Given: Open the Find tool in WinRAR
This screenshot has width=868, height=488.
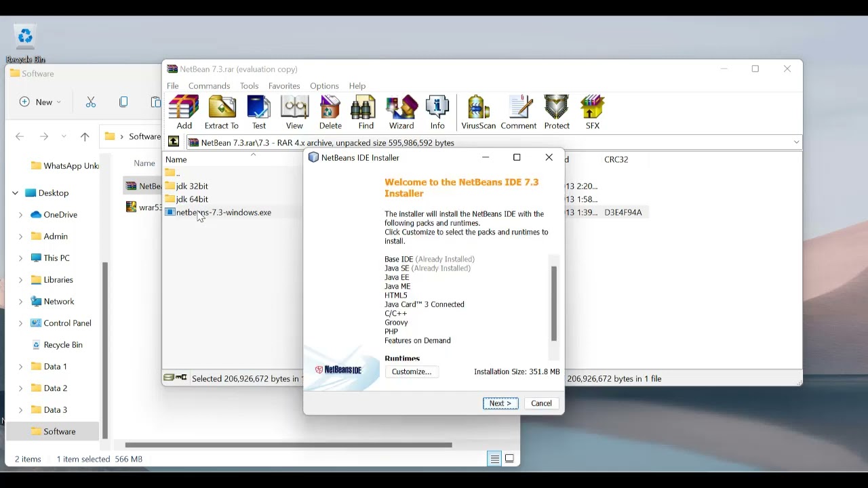Looking at the screenshot, I should pyautogui.click(x=366, y=113).
